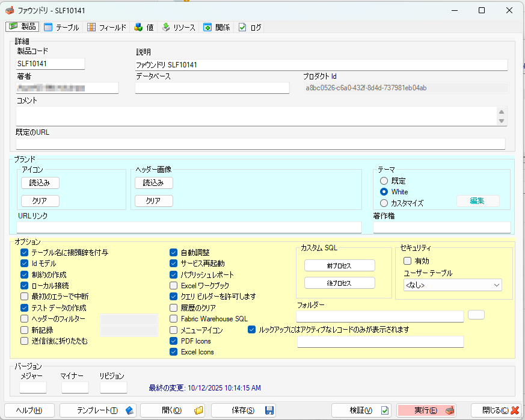This screenshot has height=420, width=525.
Task: Select the カスタマイズ theme radio button
Action: pyautogui.click(x=384, y=203)
